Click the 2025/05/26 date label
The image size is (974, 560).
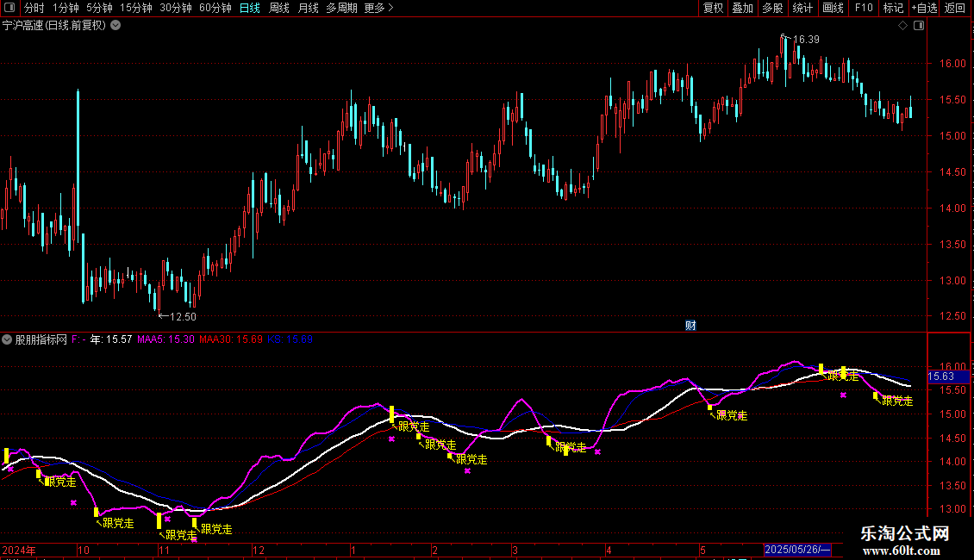[x=797, y=550]
